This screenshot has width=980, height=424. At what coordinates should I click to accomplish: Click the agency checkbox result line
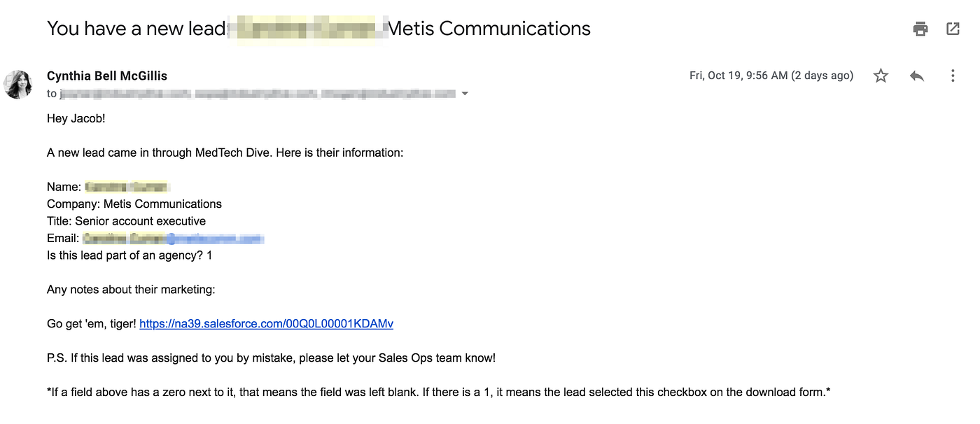point(129,255)
